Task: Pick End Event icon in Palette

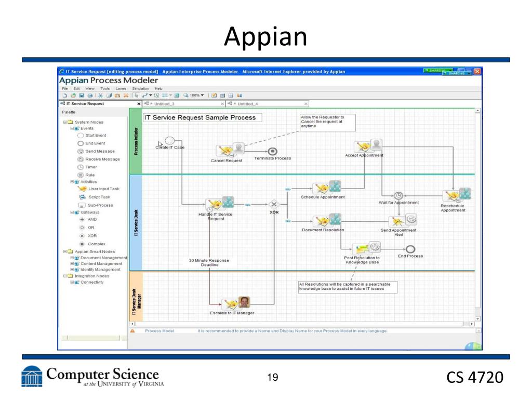Action: pos(81,143)
